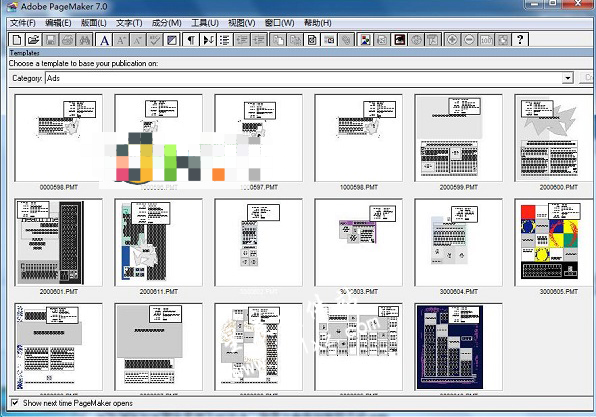Viewport: 596px width, 417px height.
Task: Click the Decrease Font Size icon
Action: (x=138, y=40)
